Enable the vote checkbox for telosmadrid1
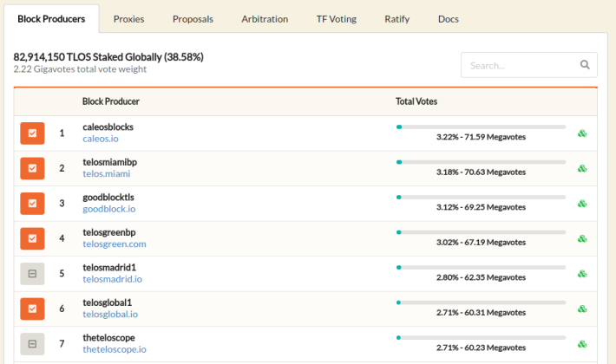This screenshot has height=364, width=616. click(32, 274)
